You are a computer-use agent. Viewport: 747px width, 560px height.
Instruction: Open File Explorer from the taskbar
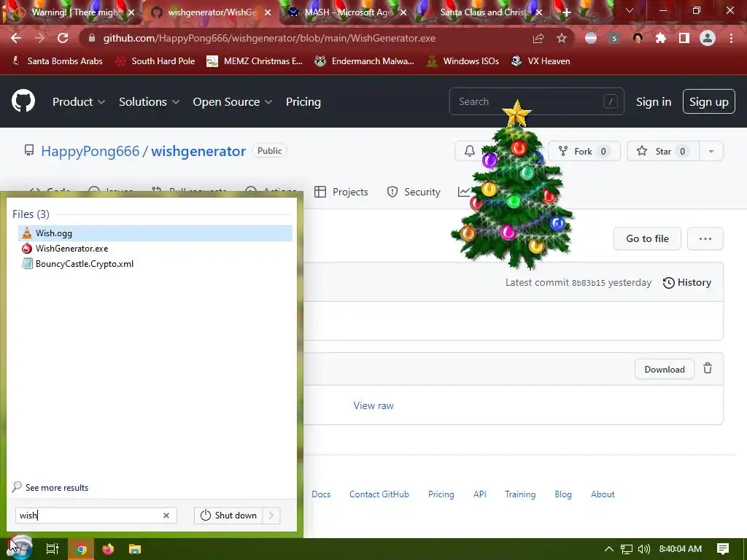coord(135,549)
